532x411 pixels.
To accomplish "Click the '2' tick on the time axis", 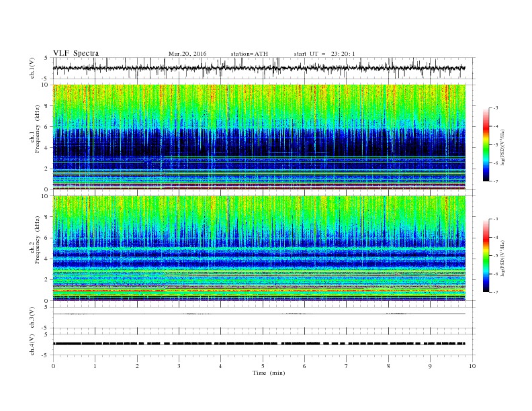I will point(137,366).
